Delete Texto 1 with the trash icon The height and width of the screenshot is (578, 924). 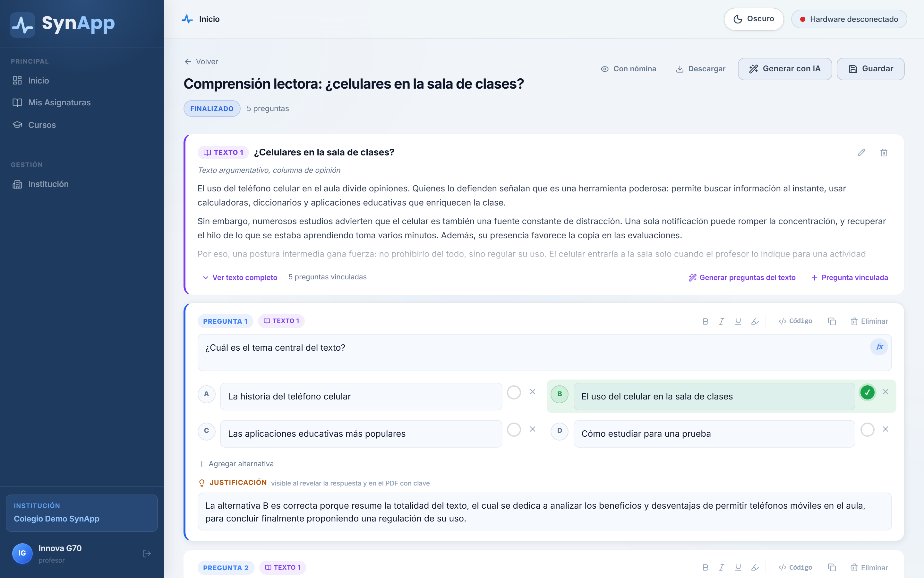pos(884,153)
